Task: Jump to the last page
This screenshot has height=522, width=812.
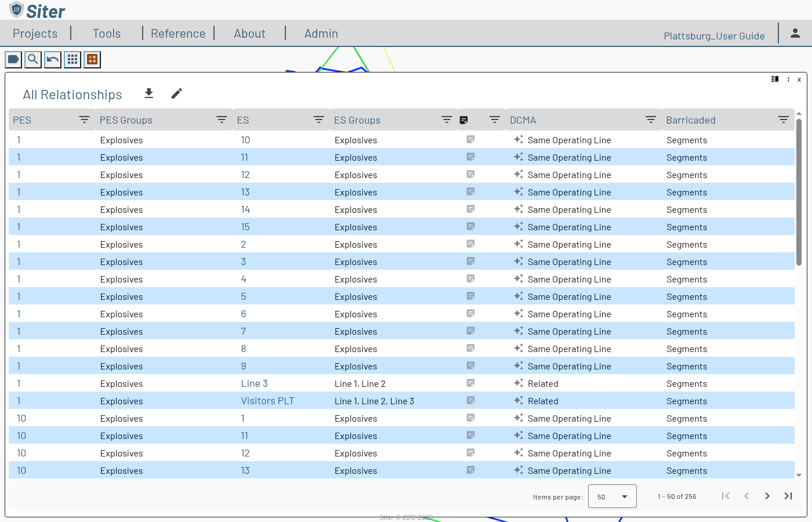Action: click(788, 496)
